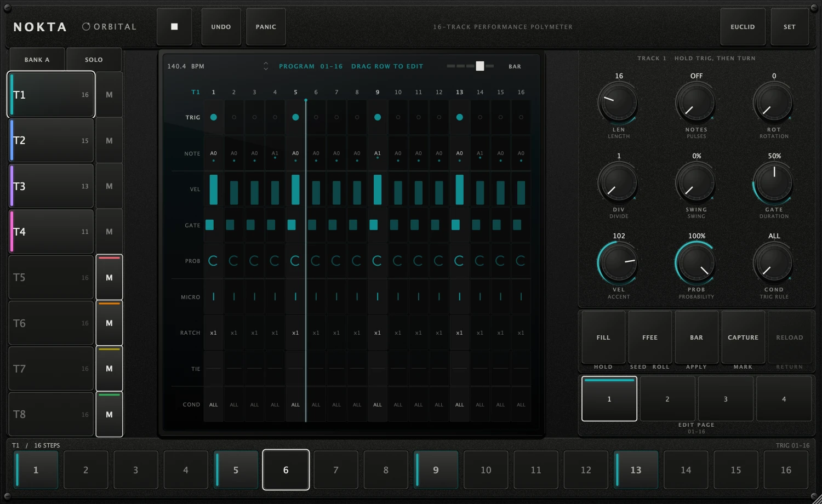Click the SET button
The width and height of the screenshot is (822, 504).
[789, 26]
